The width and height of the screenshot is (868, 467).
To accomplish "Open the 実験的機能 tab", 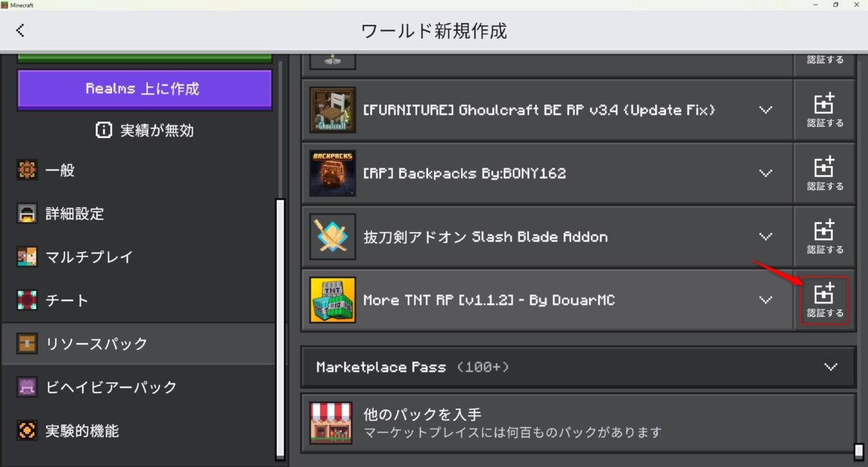I will [138, 430].
